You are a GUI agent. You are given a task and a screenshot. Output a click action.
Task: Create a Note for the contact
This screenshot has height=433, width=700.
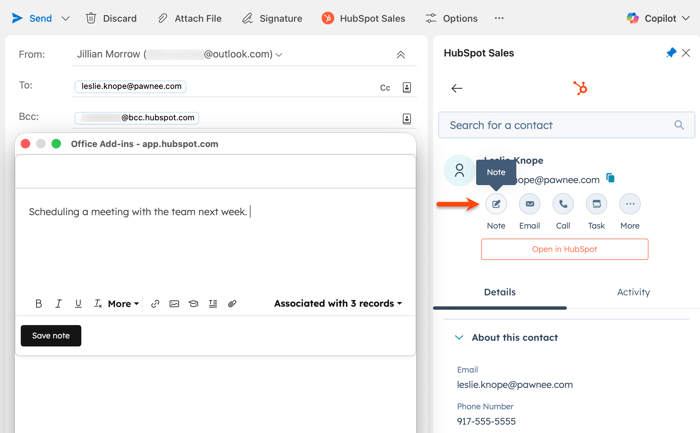(x=496, y=204)
